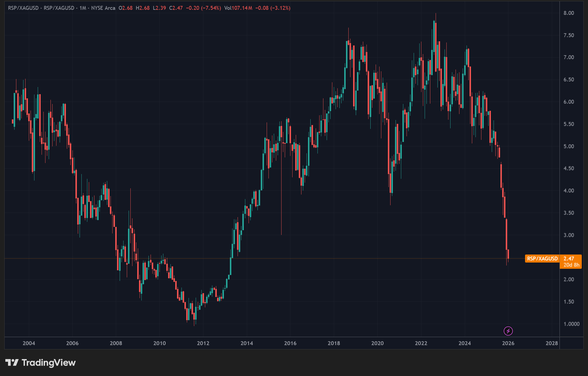This screenshot has width=588, height=376.
Task: Click the 2016 time axis label
Action: [290, 343]
